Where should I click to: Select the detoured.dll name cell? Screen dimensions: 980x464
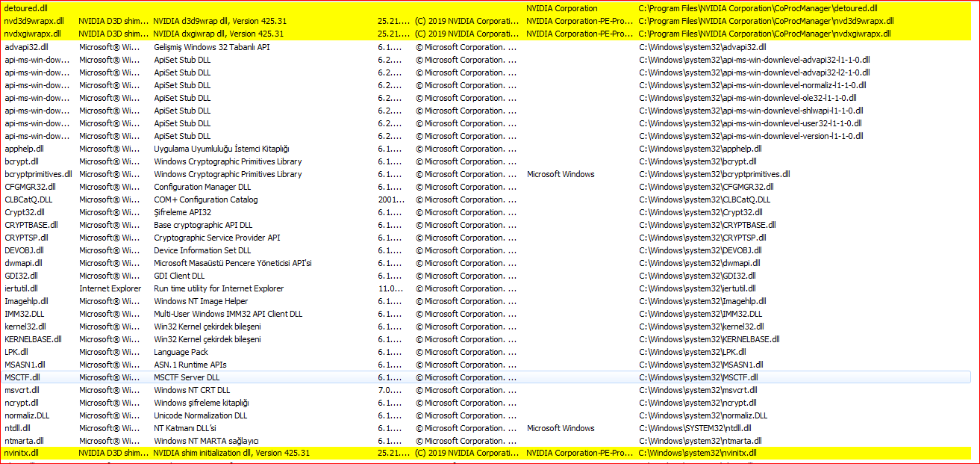[26, 8]
